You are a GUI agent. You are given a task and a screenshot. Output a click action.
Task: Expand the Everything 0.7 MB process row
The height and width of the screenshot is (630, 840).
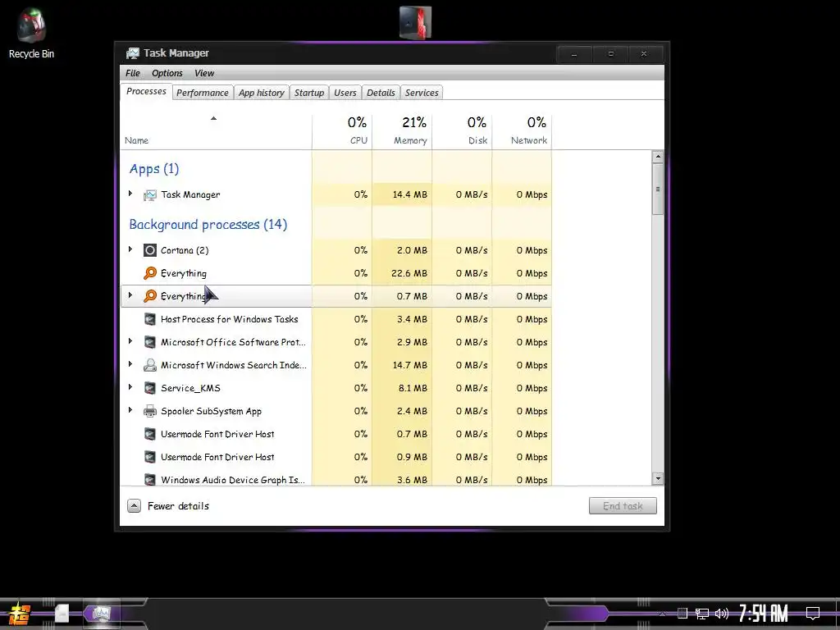pyautogui.click(x=130, y=295)
